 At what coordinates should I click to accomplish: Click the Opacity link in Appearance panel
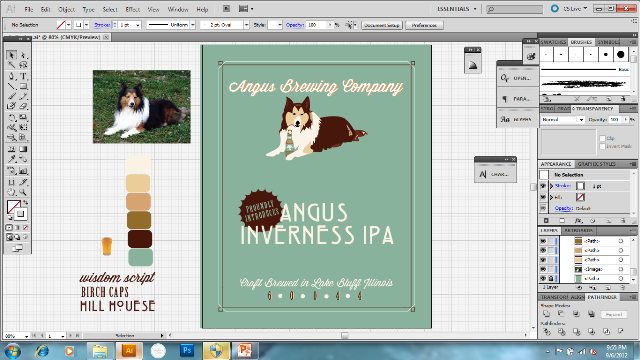564,208
